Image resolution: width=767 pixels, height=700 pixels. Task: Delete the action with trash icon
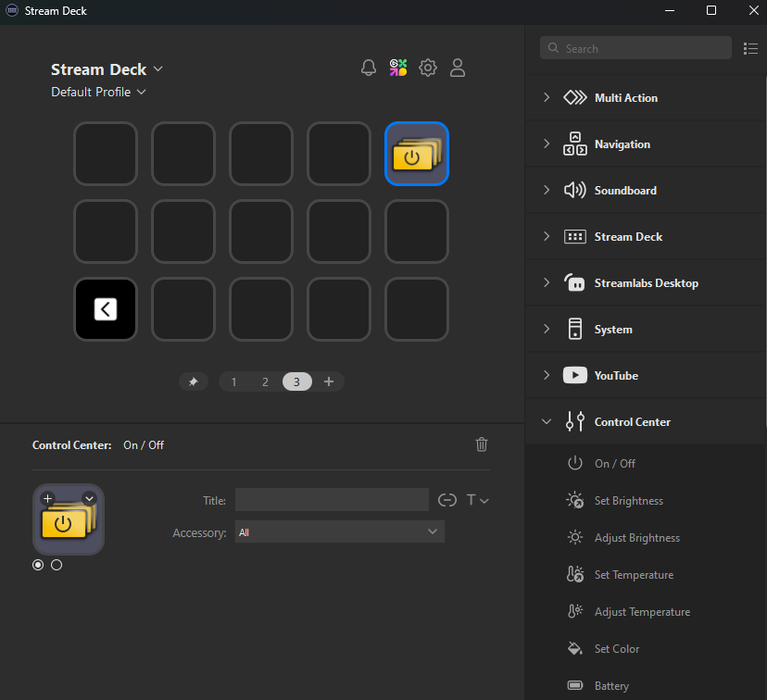coord(482,444)
